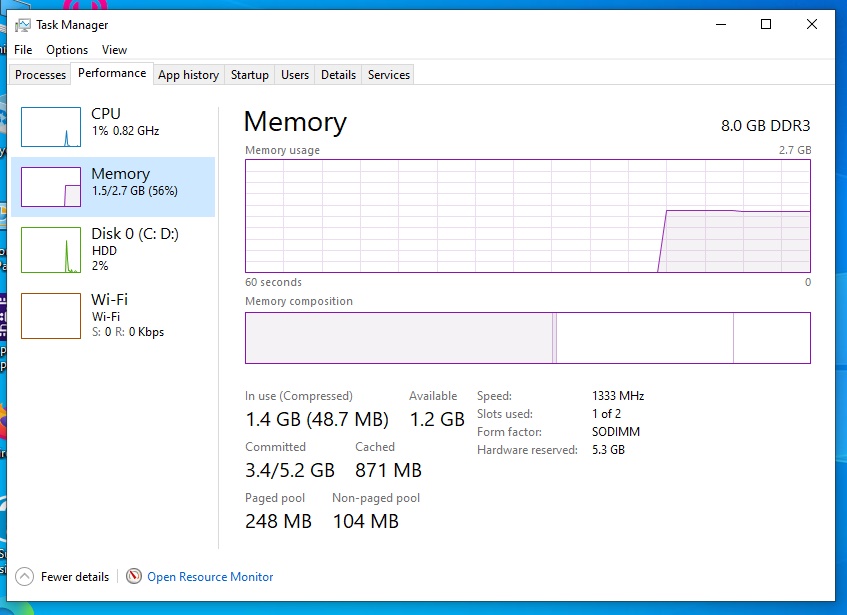This screenshot has width=847, height=615.
Task: Open the Startup tab
Action: point(250,75)
